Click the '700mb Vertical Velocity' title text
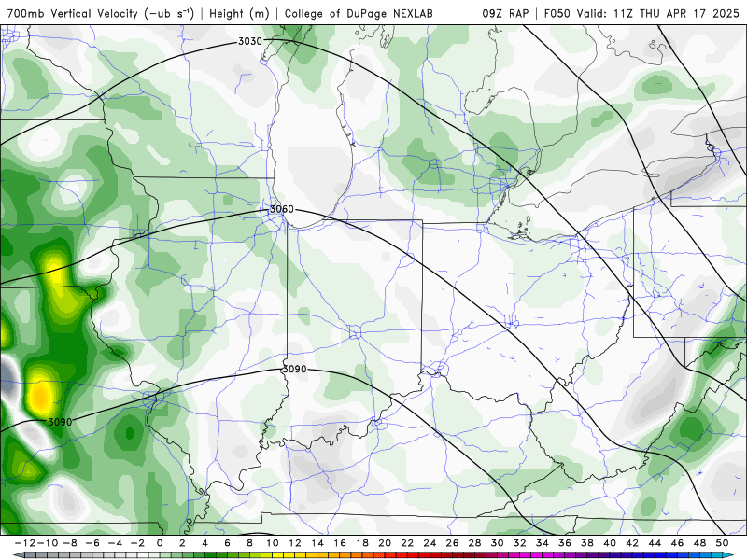Image resolution: width=747 pixels, height=560 pixels. pyautogui.click(x=101, y=13)
